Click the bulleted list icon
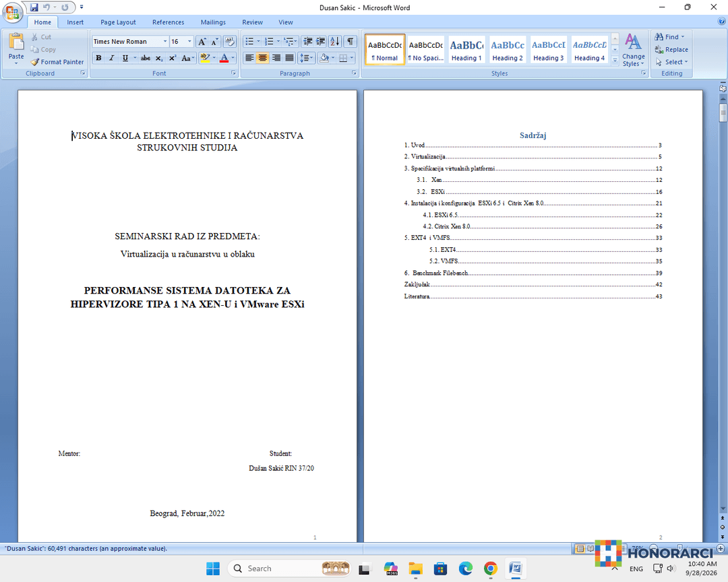Image resolution: width=728 pixels, height=582 pixels. pyautogui.click(x=249, y=42)
